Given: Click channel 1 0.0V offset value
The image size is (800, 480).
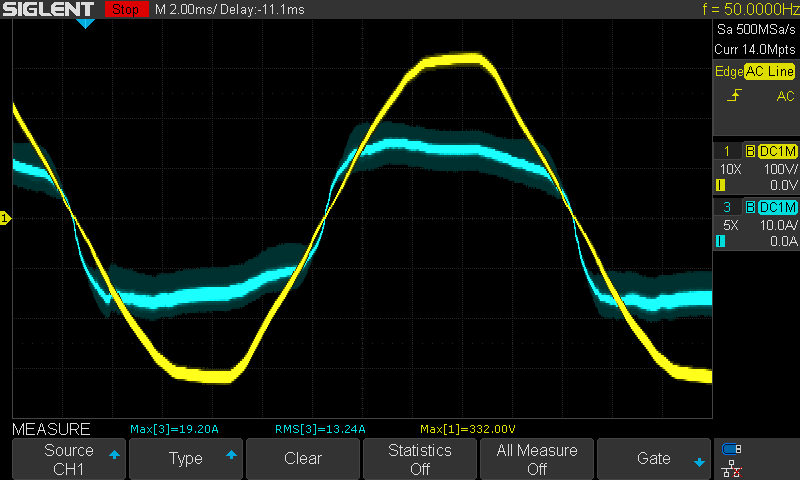Looking at the screenshot, I should 783,185.
